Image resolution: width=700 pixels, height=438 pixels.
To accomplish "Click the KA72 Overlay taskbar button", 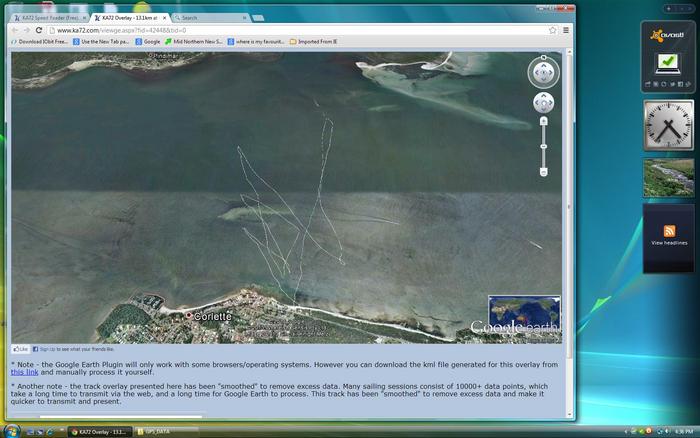I will click(100, 432).
